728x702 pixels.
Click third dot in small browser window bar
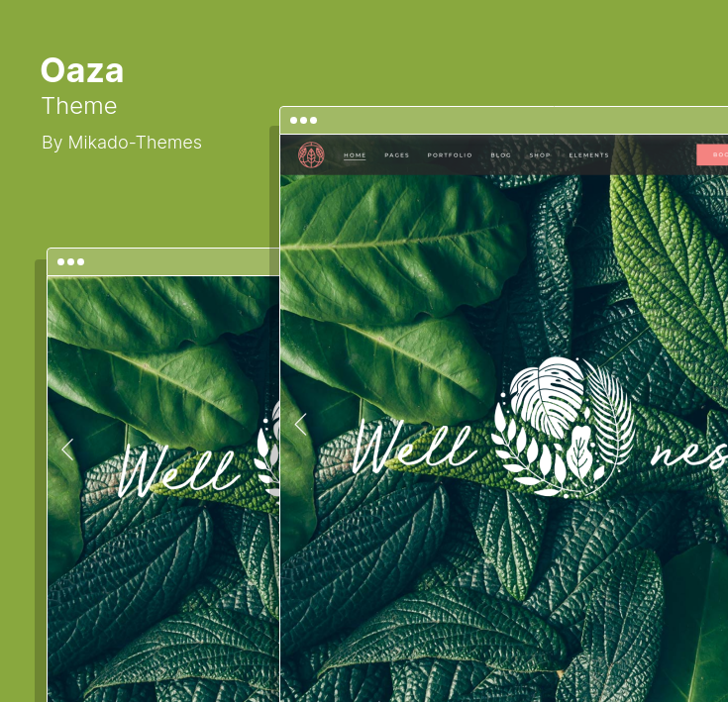(x=81, y=262)
